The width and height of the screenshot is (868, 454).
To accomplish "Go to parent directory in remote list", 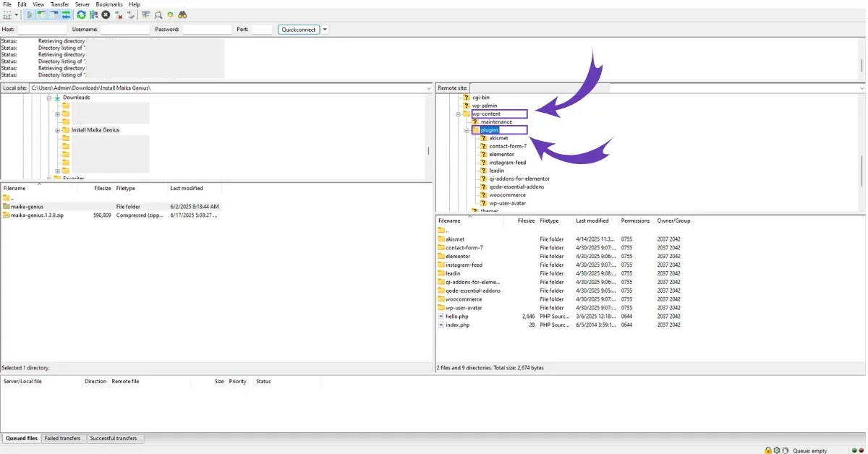I will pos(443,231).
